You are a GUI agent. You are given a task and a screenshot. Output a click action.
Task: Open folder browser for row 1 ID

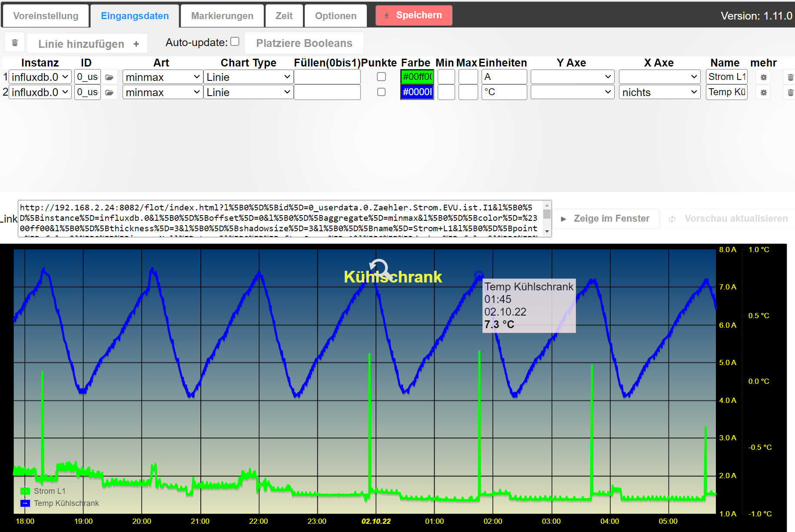click(109, 77)
